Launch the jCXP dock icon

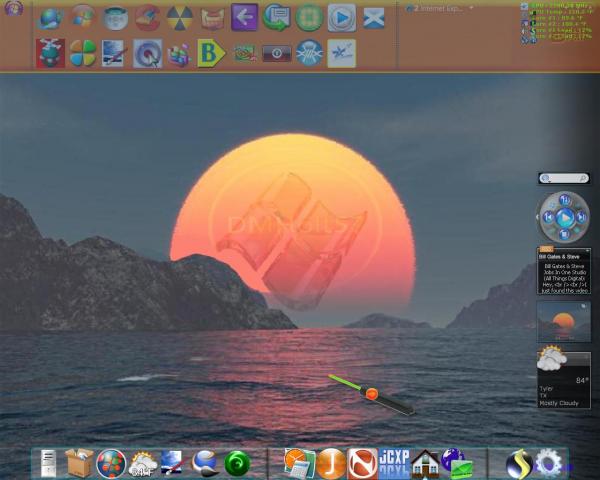pos(394,464)
